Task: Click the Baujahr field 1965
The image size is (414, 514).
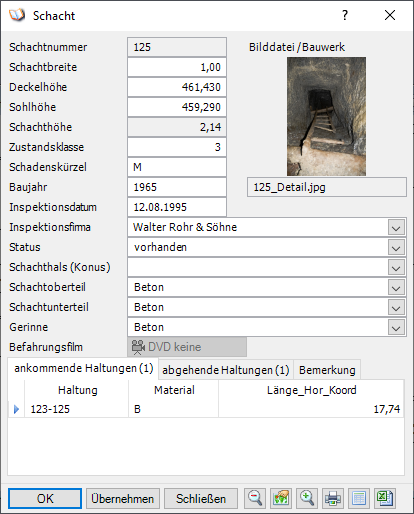Action: 177,187
